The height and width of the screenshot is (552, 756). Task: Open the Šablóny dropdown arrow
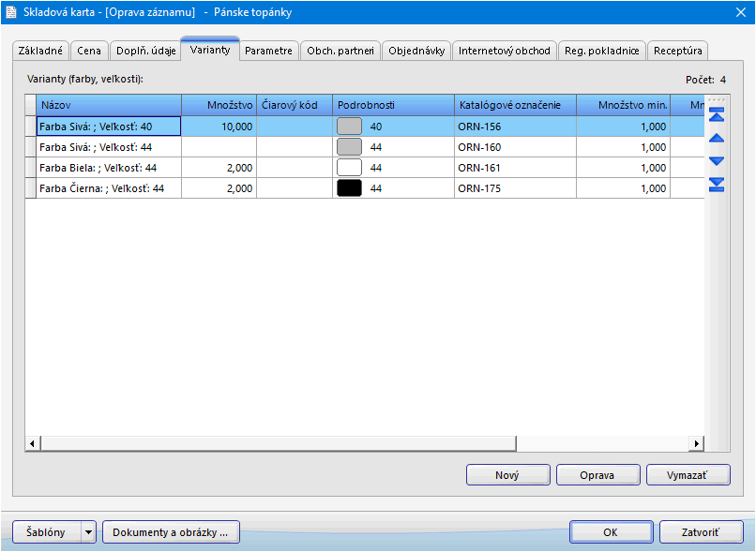(x=89, y=532)
